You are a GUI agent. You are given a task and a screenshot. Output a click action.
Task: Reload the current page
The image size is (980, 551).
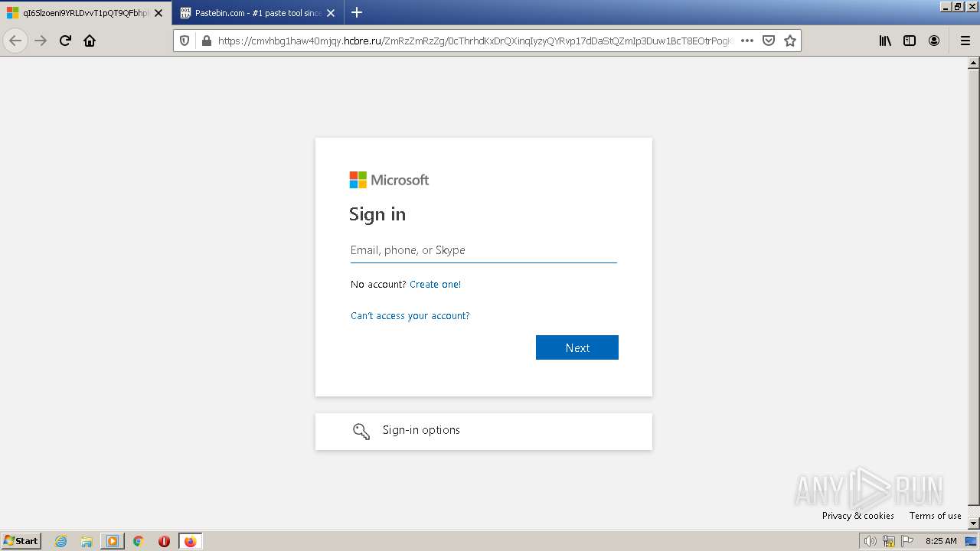coord(65,41)
